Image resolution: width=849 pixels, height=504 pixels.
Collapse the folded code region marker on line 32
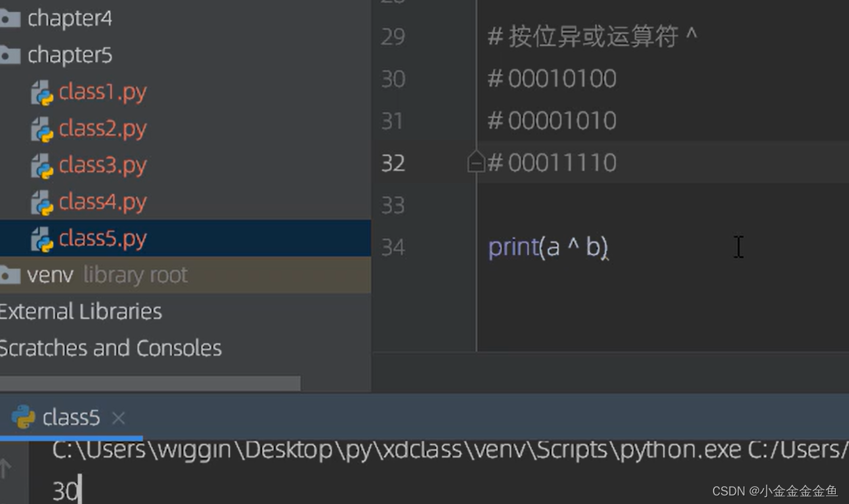[x=475, y=162]
